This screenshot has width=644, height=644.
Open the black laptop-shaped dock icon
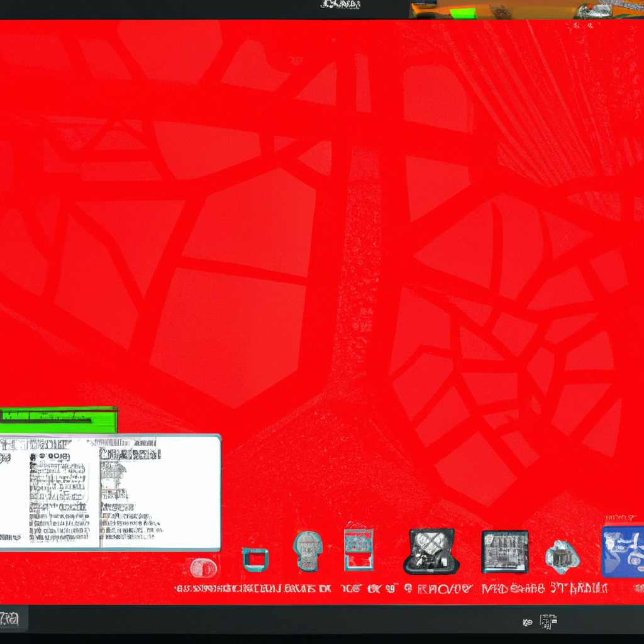(431, 551)
